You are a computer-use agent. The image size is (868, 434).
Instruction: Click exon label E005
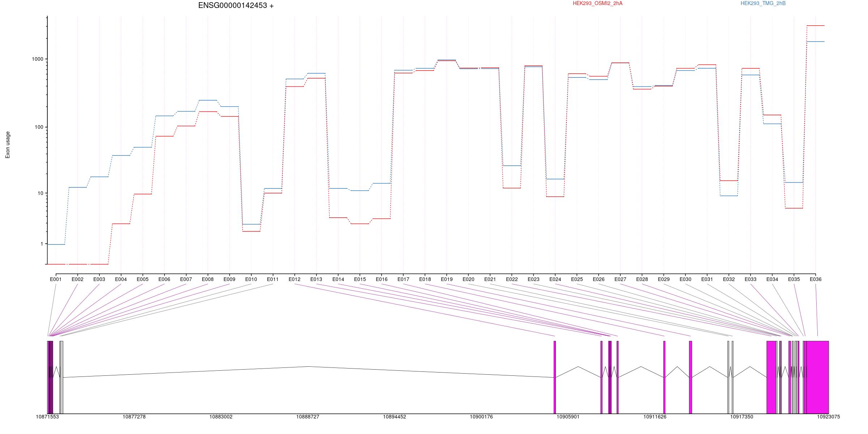142,280
